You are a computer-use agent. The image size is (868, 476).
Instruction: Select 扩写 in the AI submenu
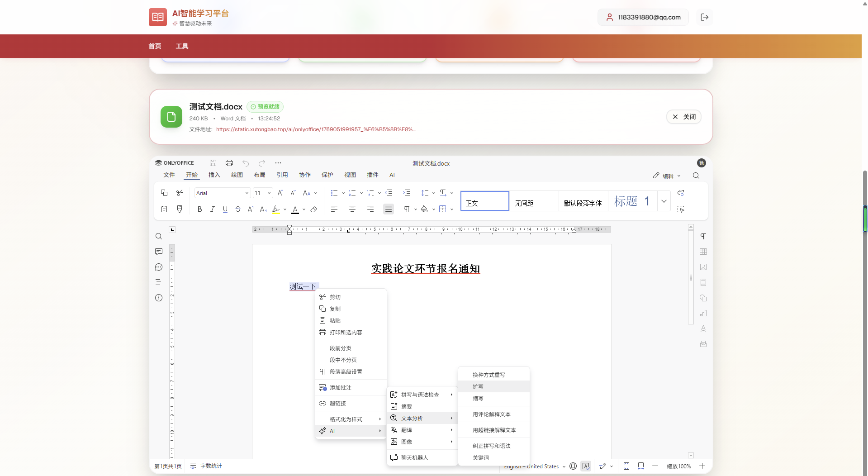pos(478,386)
